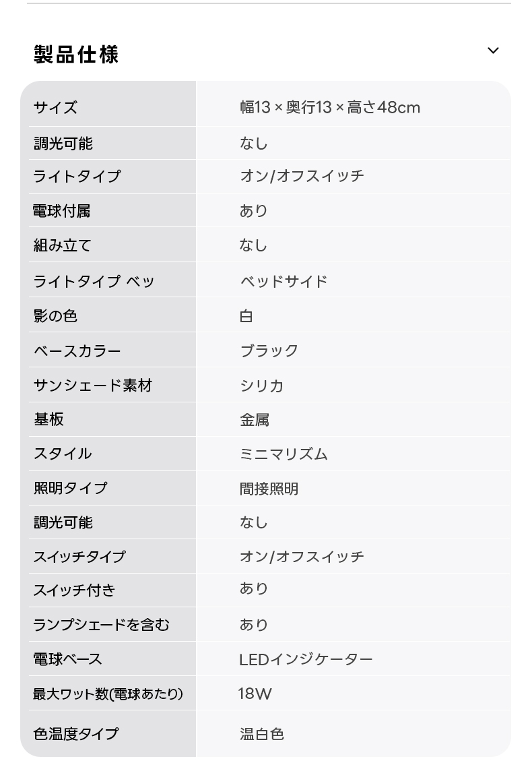Click the 組み立て row label
This screenshot has width=532, height=765.
63,246
